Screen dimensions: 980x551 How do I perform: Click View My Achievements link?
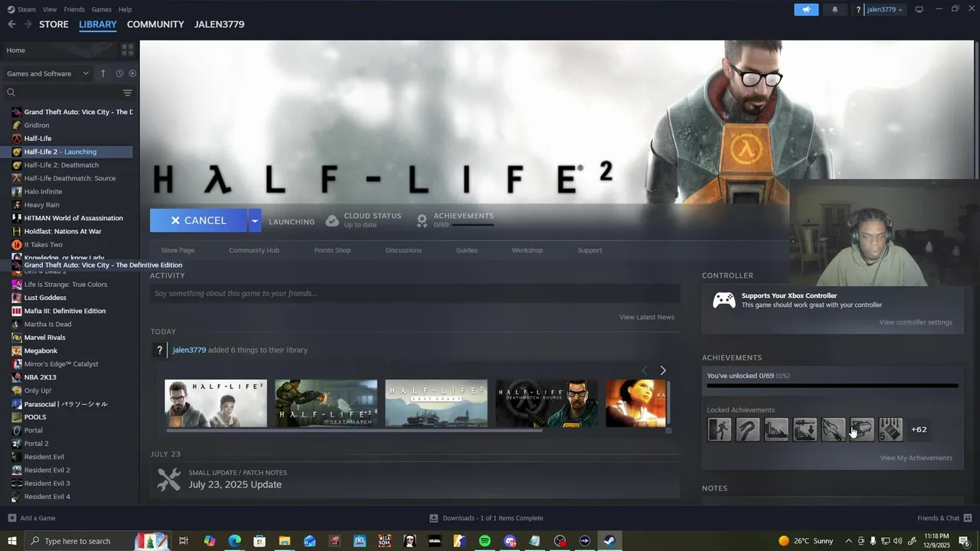[x=916, y=458]
